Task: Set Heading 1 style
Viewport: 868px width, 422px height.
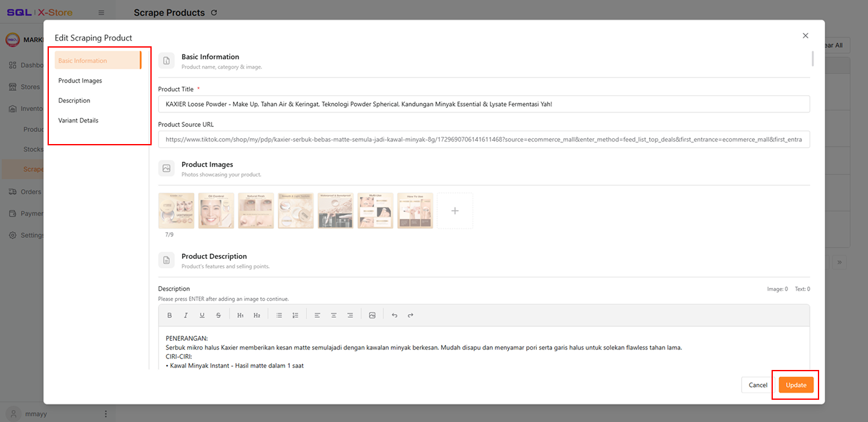Action: pos(240,315)
